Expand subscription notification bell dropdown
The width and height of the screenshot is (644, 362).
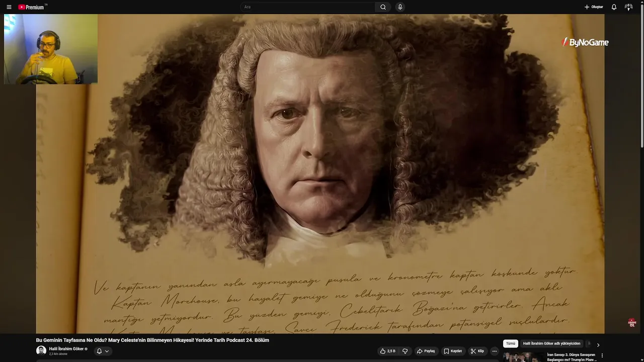coord(103,351)
